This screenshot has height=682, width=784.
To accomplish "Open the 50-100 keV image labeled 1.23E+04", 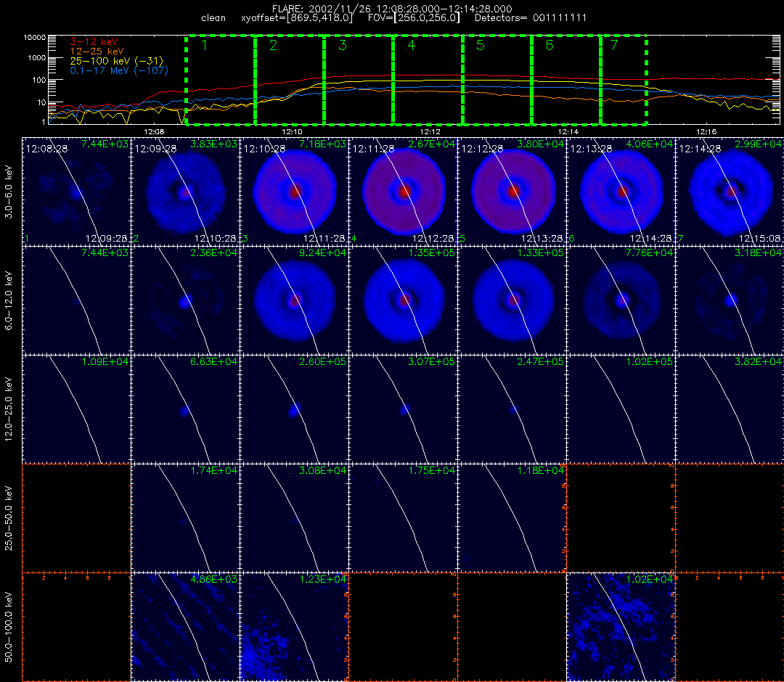I will pos(295,627).
